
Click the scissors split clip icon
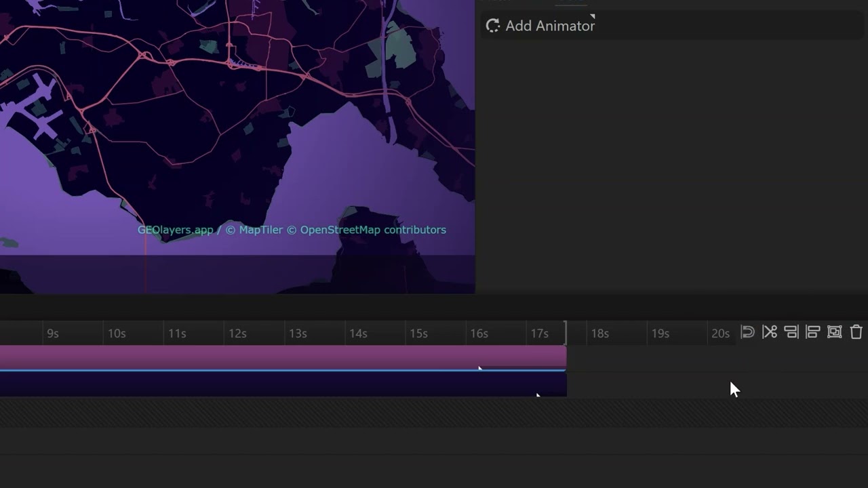769,332
